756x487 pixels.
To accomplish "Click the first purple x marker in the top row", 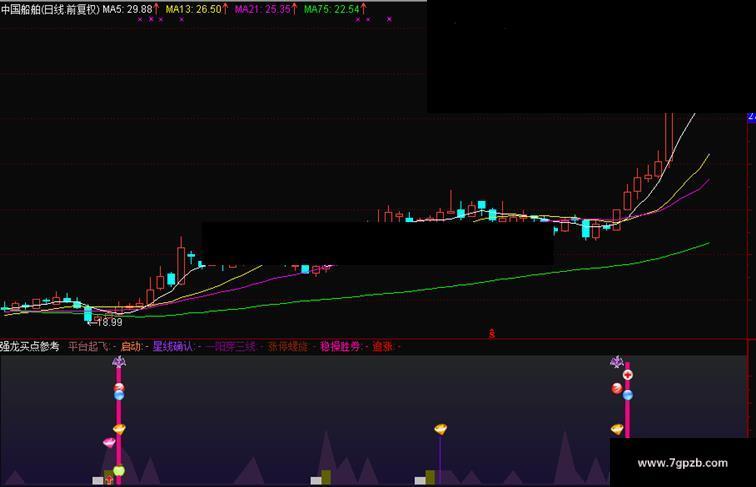I will click(140, 20).
